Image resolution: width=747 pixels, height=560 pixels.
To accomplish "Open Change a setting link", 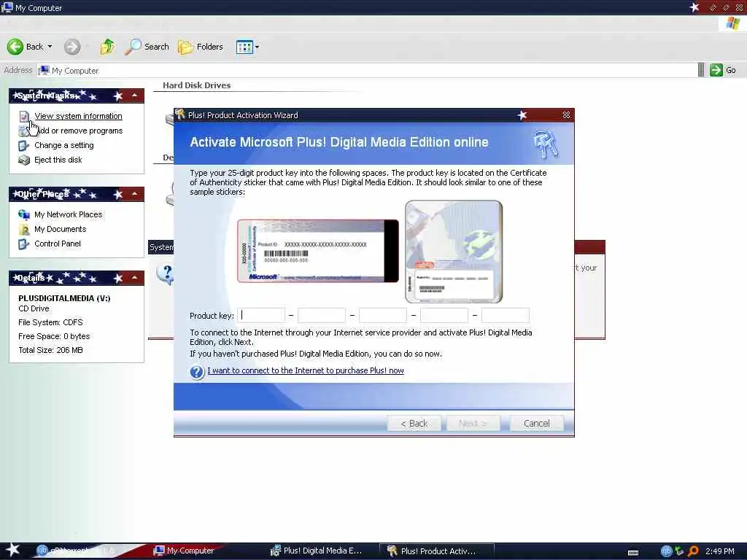I will [64, 145].
